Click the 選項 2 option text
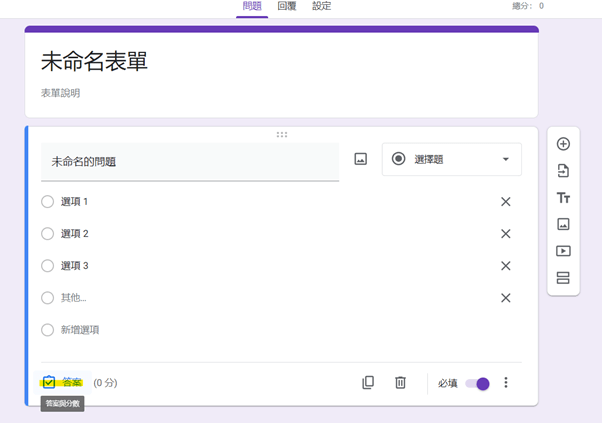Image resolution: width=602 pixels, height=423 pixels. (x=74, y=233)
